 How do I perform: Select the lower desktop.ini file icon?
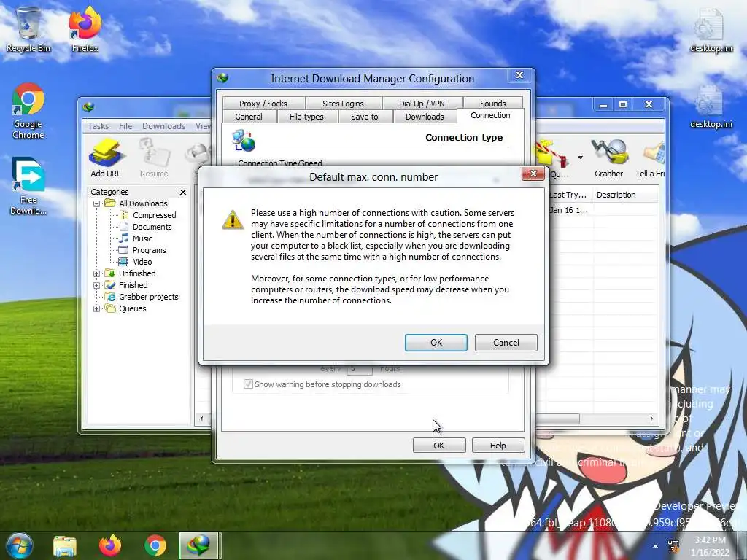(x=711, y=107)
